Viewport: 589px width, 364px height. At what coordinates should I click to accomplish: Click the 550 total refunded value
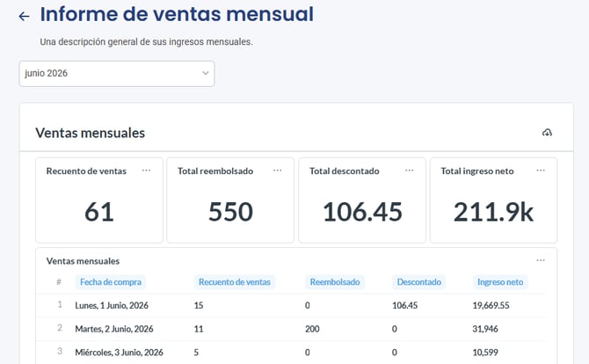pos(230,212)
